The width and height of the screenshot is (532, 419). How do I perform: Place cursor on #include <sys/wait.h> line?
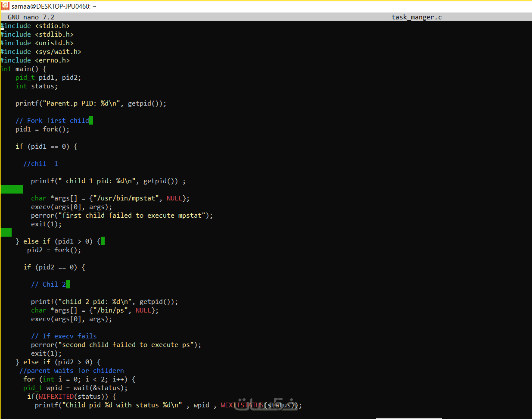point(41,52)
